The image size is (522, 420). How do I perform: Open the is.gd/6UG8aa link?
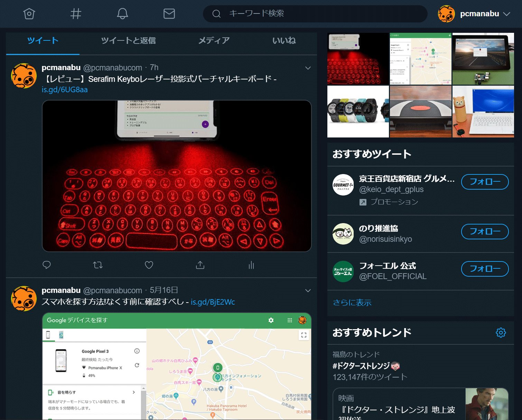pos(65,90)
